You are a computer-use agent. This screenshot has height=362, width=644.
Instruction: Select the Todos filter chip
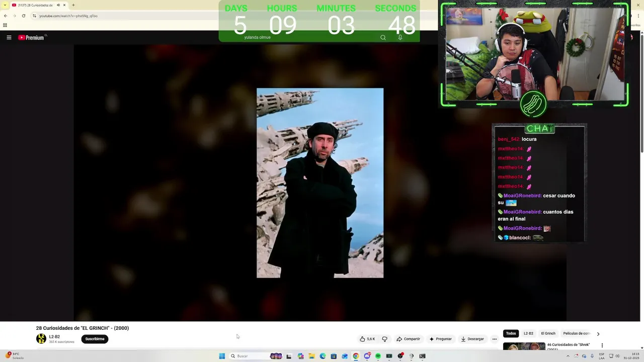(x=511, y=333)
